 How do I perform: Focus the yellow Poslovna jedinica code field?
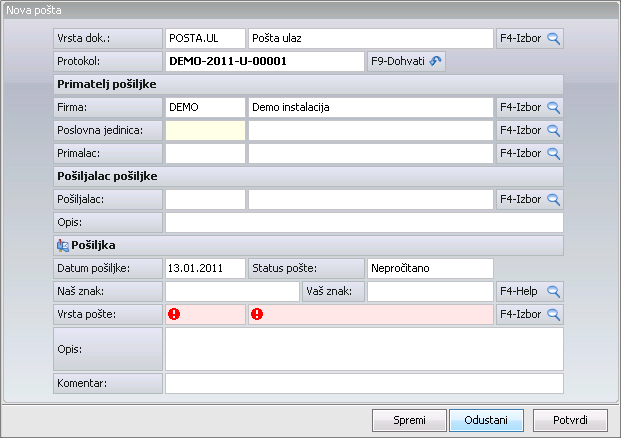pyautogui.click(x=205, y=130)
